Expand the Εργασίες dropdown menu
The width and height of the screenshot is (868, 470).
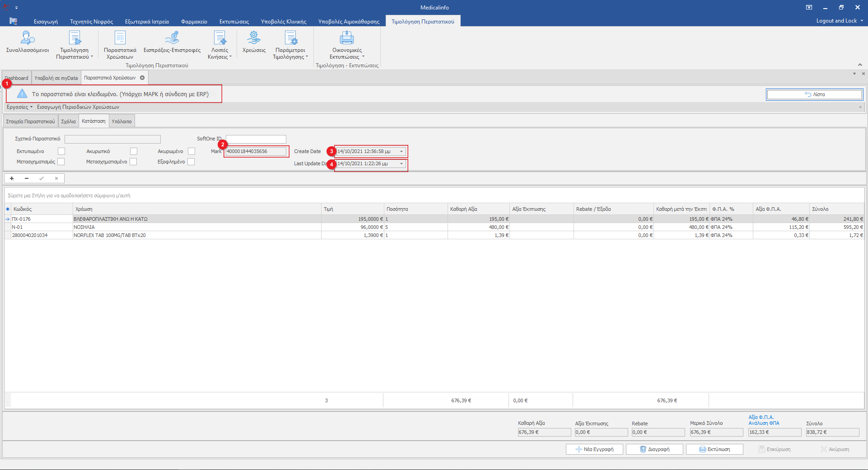tap(19, 107)
